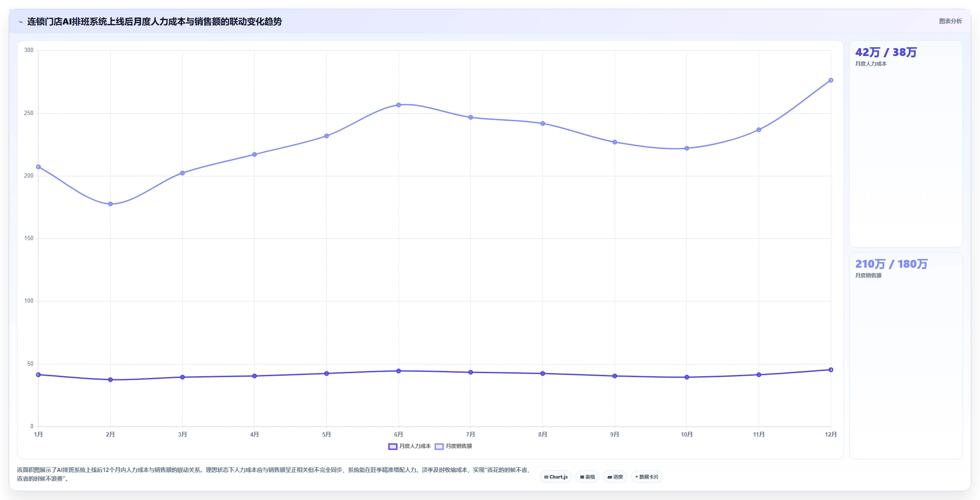Click the icon beside the chart title
This screenshot has height=500, width=980.
(21, 22)
